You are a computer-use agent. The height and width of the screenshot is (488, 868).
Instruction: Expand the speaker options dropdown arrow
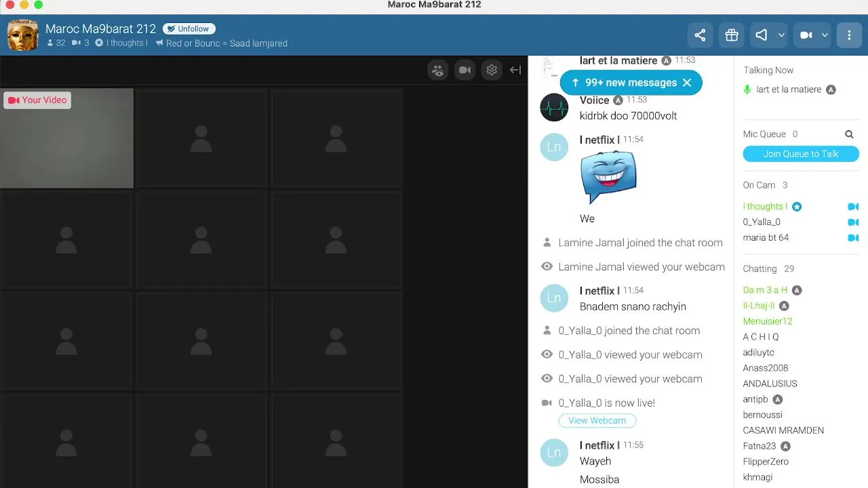781,35
